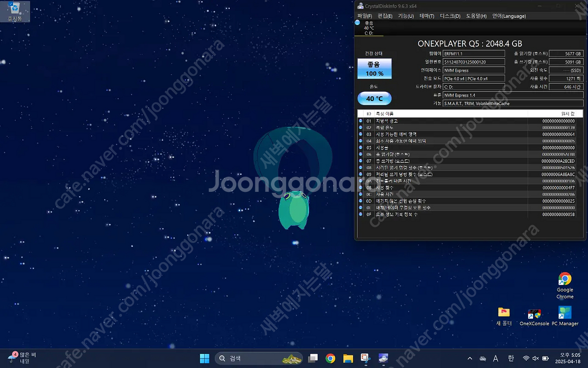The image size is (588, 368).
Task: Open the weather widget showing 많은 비
Action: pyautogui.click(x=22, y=358)
